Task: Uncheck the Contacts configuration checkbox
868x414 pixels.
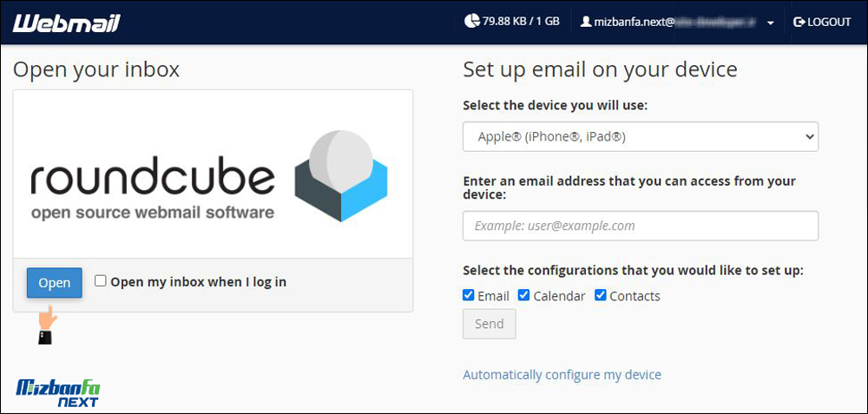Action: click(x=600, y=296)
